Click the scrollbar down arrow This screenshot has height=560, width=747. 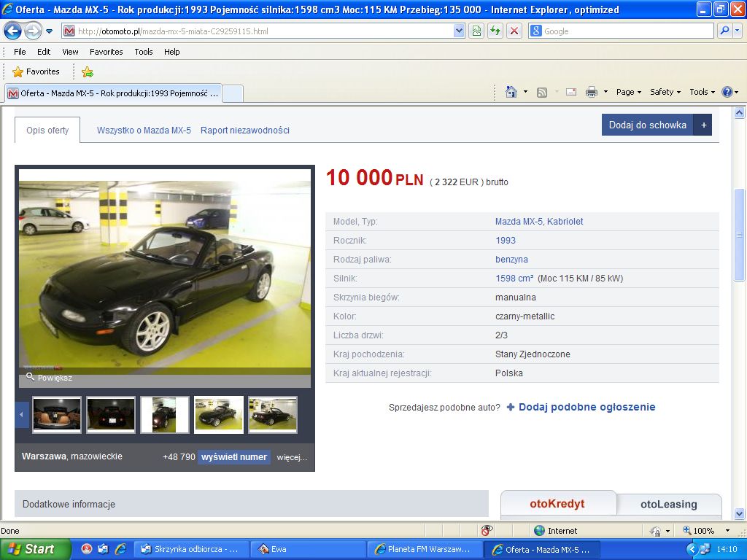click(x=740, y=513)
